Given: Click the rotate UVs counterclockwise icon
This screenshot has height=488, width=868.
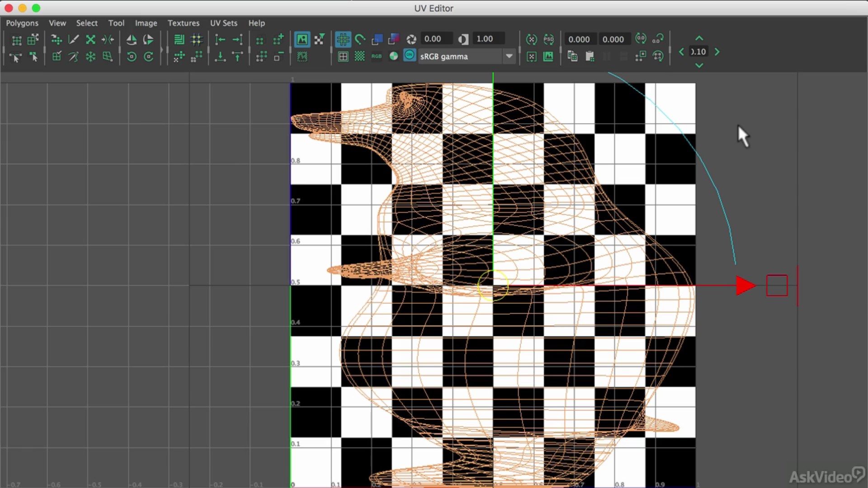Looking at the screenshot, I should (x=132, y=57).
